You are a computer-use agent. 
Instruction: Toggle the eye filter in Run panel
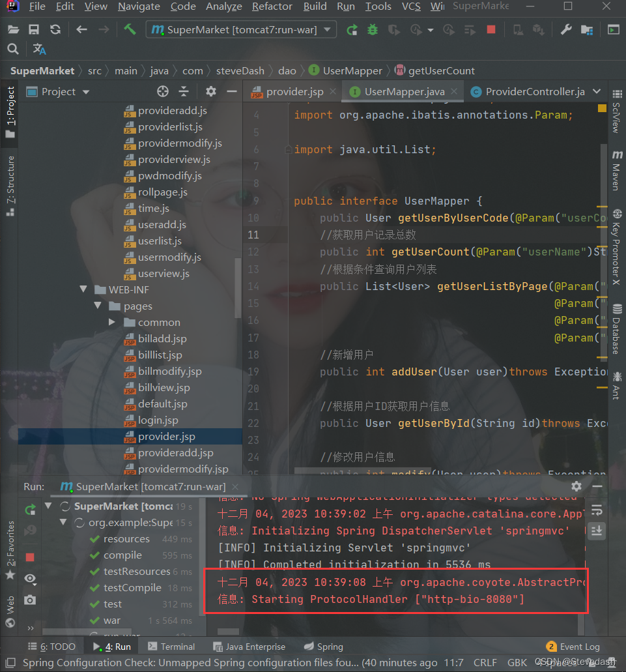[x=30, y=579]
